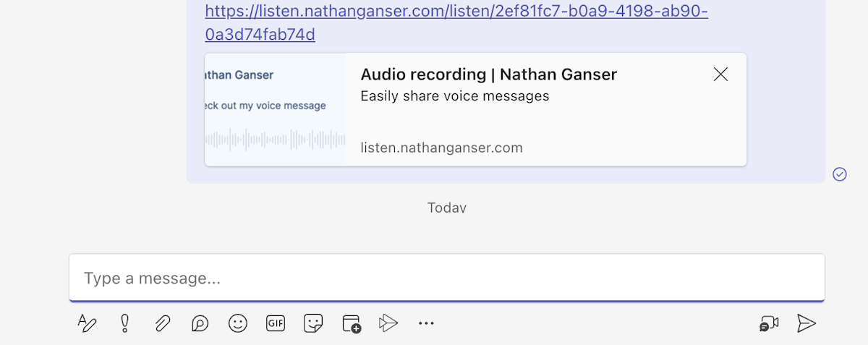Set delivery options with exclamation icon
868x345 pixels.
(x=124, y=323)
